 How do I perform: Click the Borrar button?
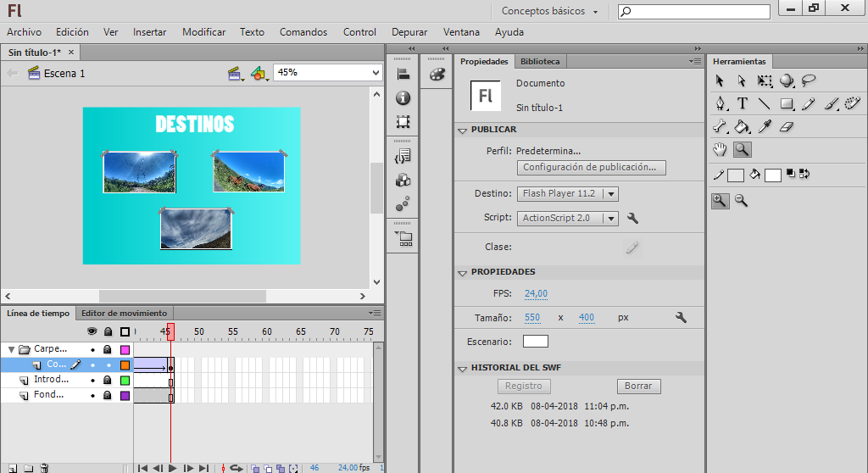(638, 386)
